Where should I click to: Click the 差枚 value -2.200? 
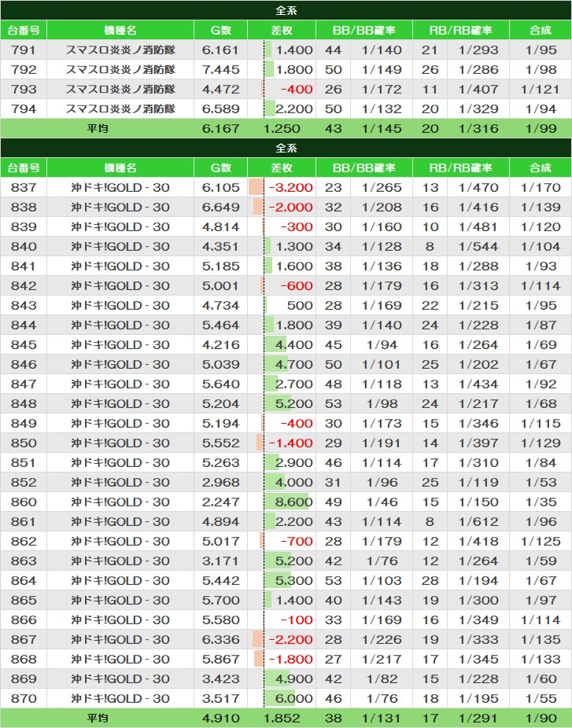coord(291,640)
